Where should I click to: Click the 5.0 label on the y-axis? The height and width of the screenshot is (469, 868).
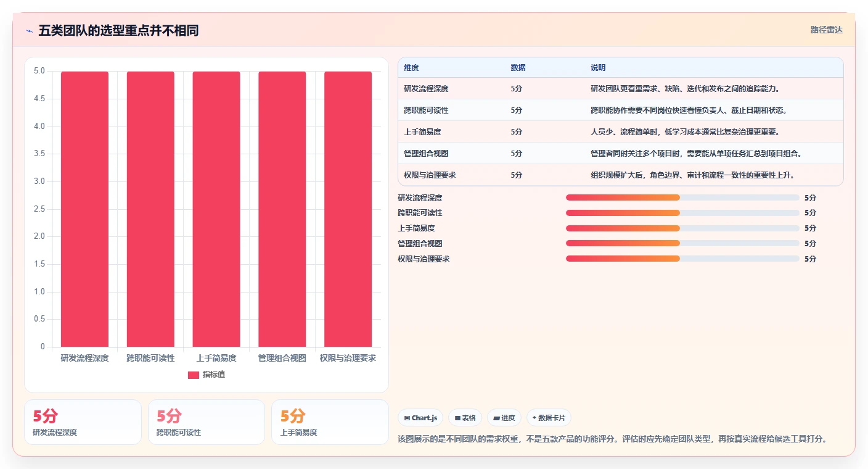[39, 71]
